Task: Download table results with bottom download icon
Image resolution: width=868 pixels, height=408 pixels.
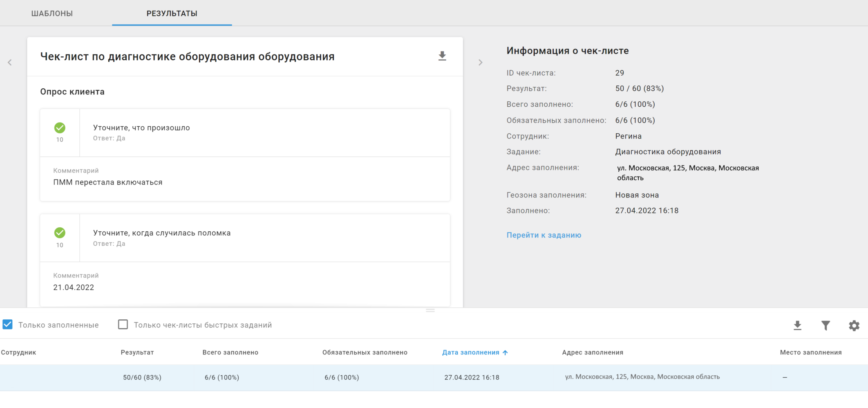Action: pyautogui.click(x=797, y=325)
